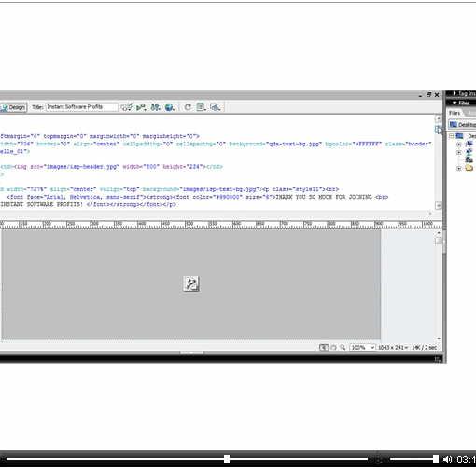
Task: Click design view scroll down arrow
Action: point(439,339)
